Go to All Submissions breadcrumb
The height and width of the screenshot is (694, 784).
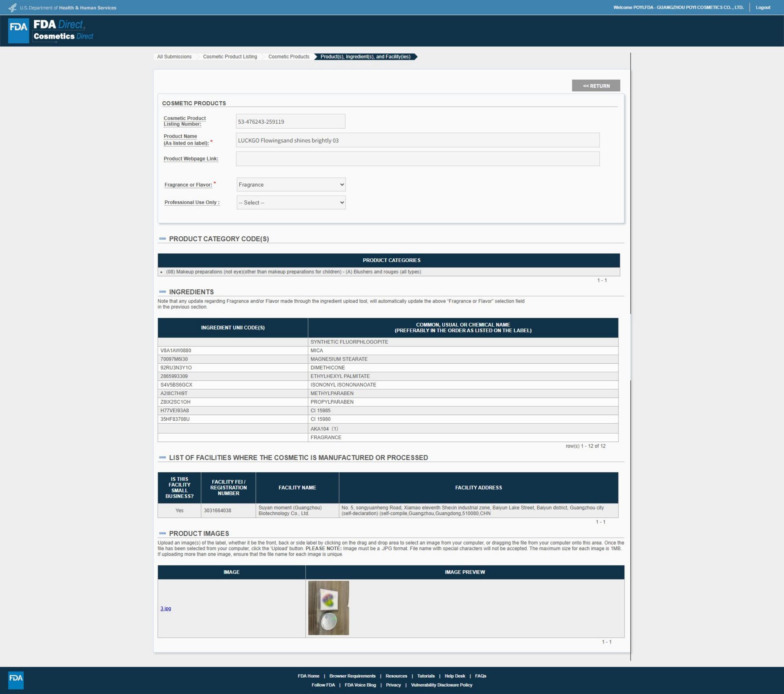point(174,57)
